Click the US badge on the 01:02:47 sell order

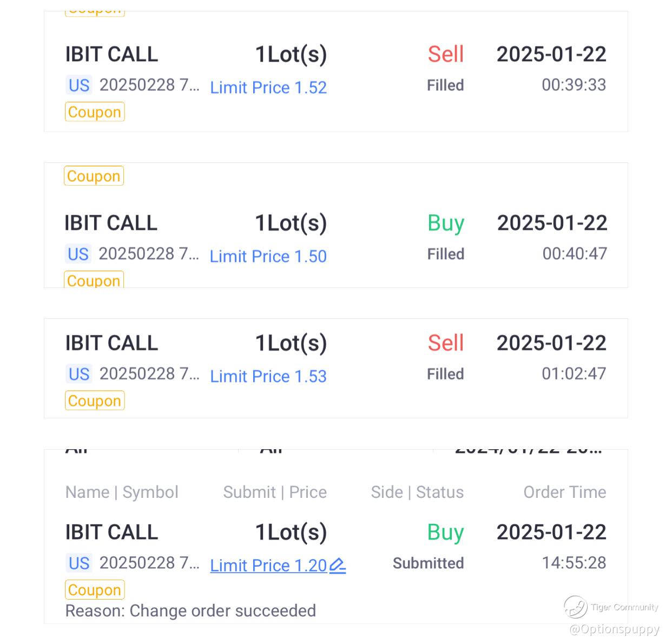tap(79, 374)
